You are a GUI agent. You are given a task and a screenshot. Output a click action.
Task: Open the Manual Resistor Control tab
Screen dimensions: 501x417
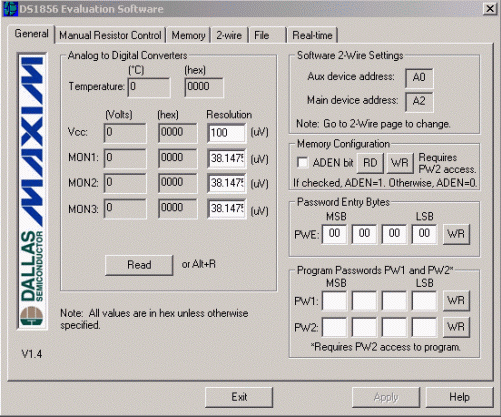110,35
